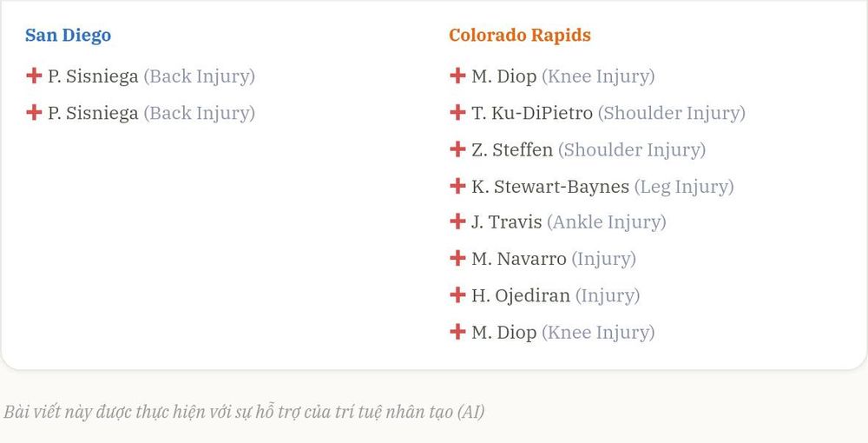The height and width of the screenshot is (443, 868).
Task: Click the red cross of the first P. Sisniega row
Action: pyautogui.click(x=34, y=76)
